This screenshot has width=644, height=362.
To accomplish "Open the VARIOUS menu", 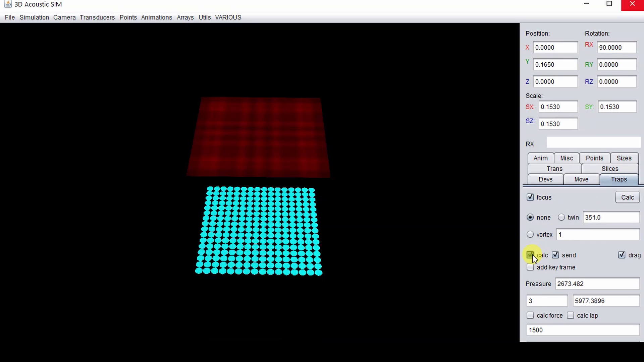I will 228,17.
